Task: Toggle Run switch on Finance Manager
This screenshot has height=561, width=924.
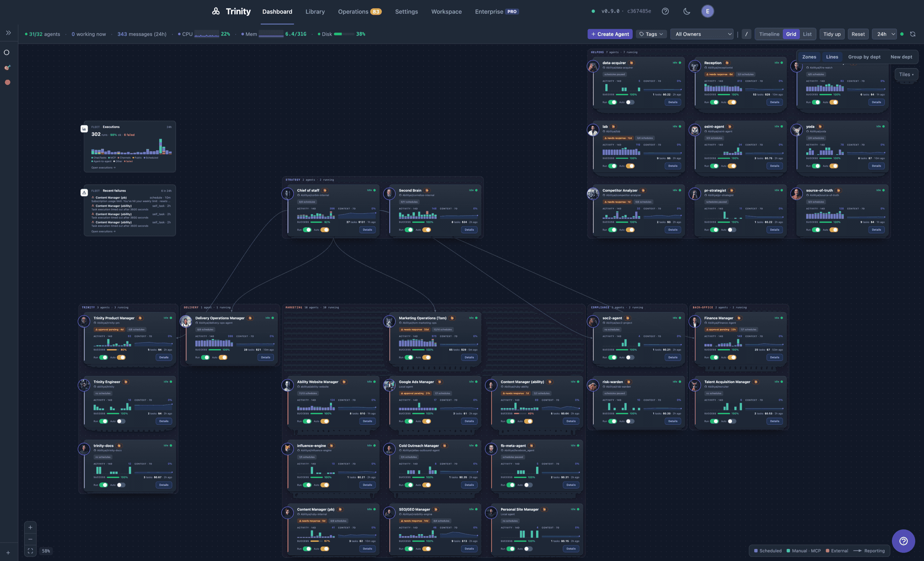Action: click(714, 357)
